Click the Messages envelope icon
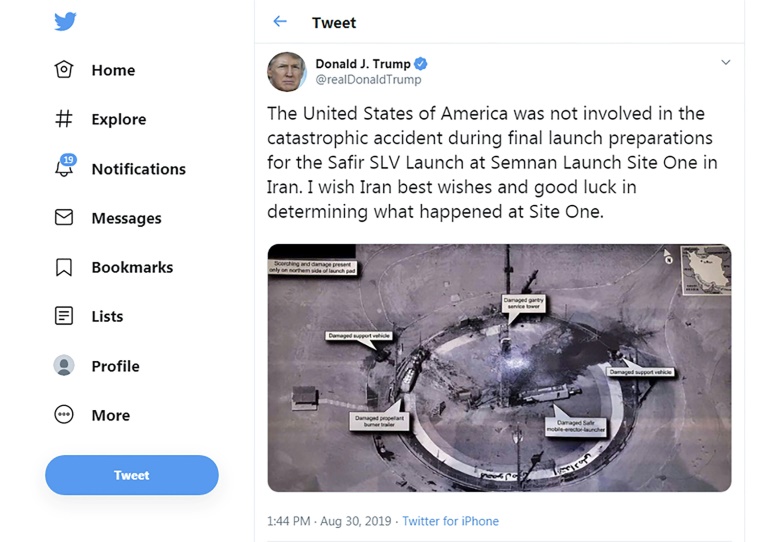 click(x=64, y=217)
